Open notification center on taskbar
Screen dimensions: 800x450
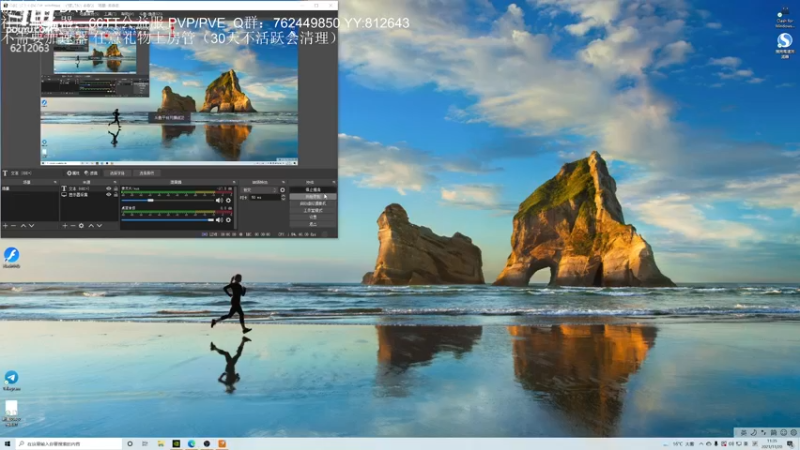click(790, 444)
